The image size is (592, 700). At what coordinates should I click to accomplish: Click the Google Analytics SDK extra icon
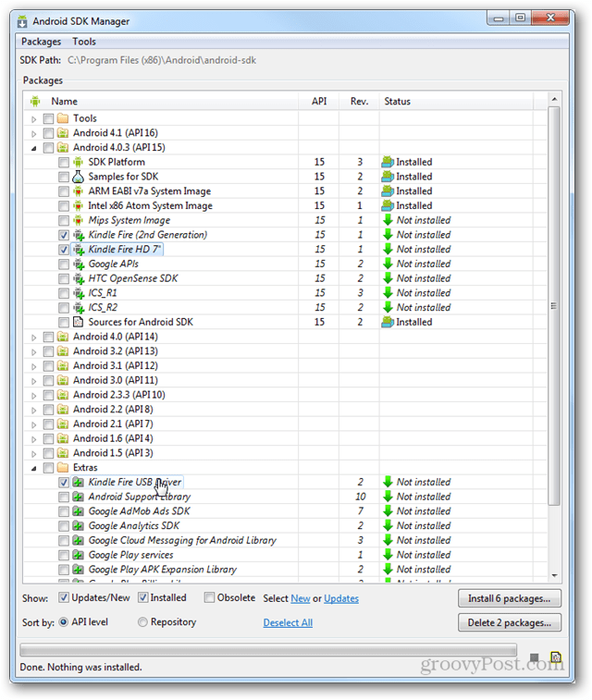point(78,526)
